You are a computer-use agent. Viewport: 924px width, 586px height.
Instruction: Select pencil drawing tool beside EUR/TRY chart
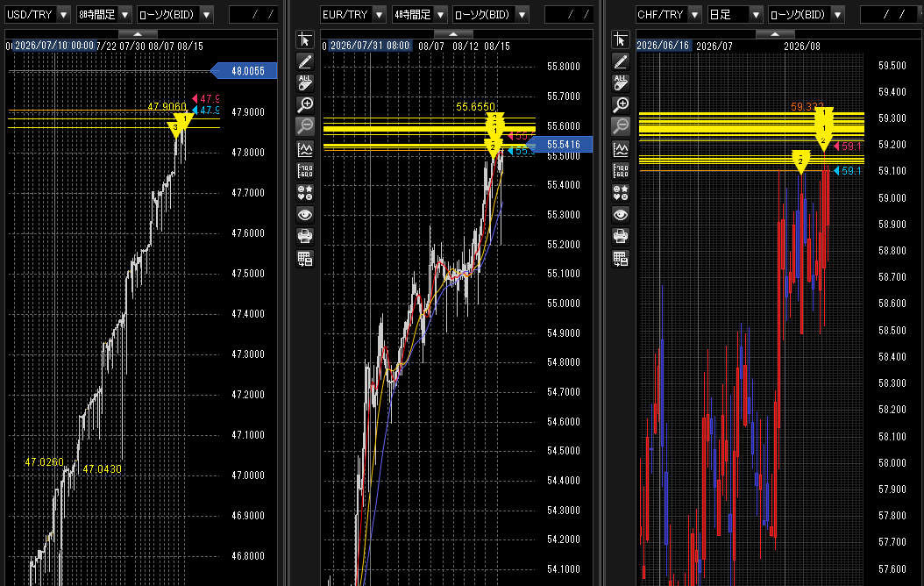305,61
